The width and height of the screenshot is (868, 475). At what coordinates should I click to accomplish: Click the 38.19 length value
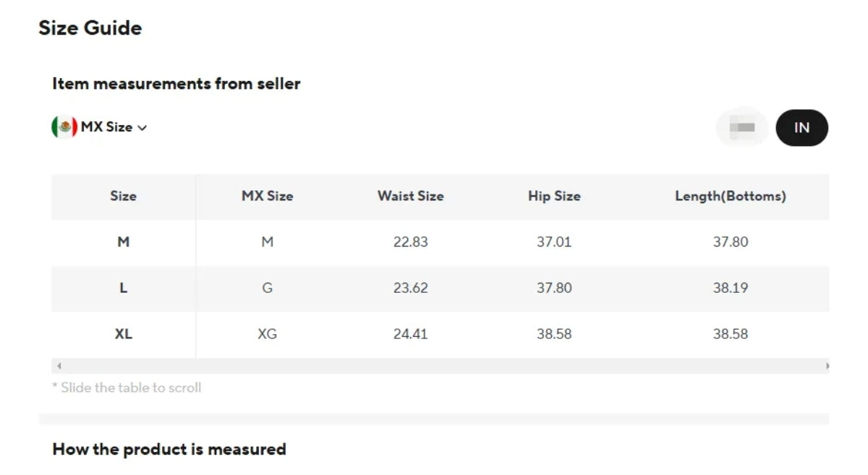(x=730, y=288)
